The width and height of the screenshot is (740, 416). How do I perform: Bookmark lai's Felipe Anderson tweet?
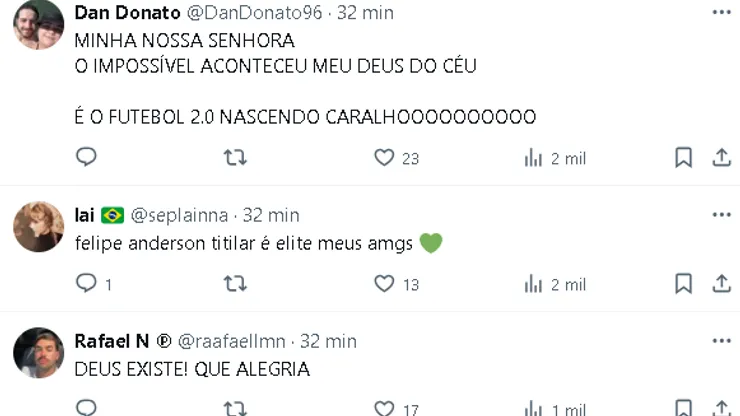[683, 284]
